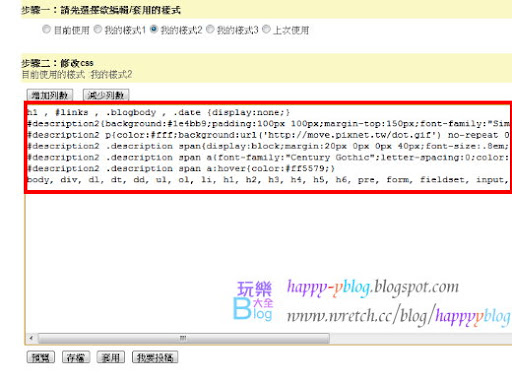Click the 存檔 save button

76,358
